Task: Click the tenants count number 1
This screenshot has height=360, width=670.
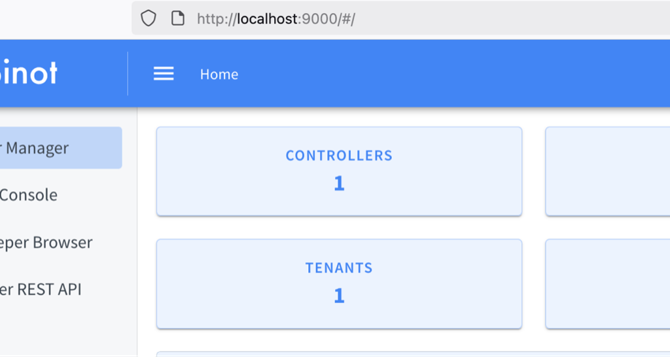Action: click(x=339, y=296)
